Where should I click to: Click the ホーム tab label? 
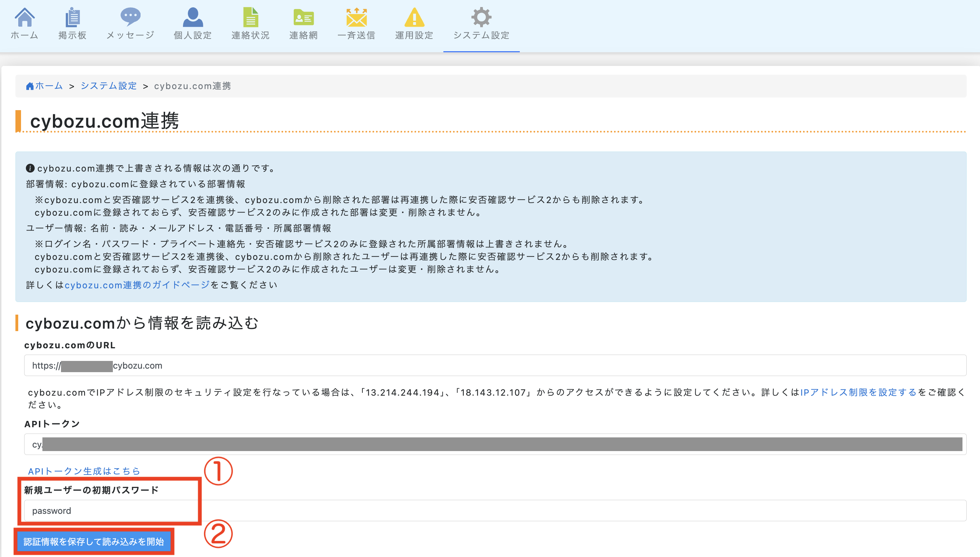[x=25, y=35]
